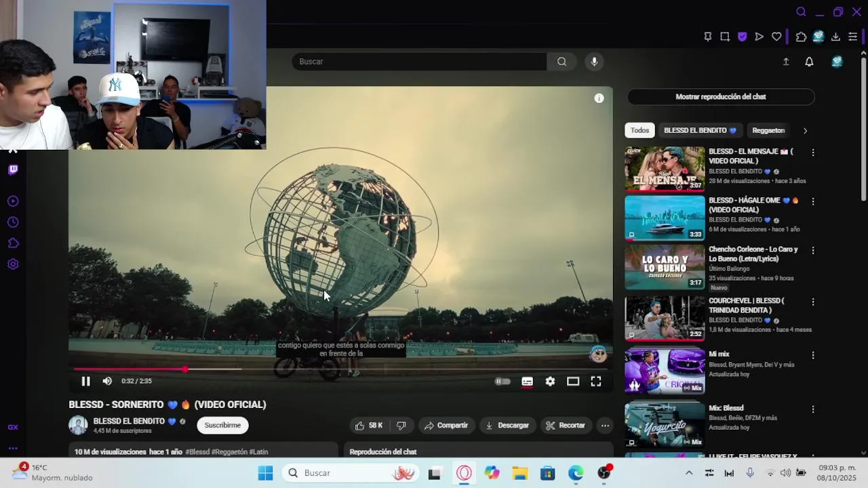868x488 pixels.
Task: Toggle purple ad blocker shield icon
Action: pos(742,37)
